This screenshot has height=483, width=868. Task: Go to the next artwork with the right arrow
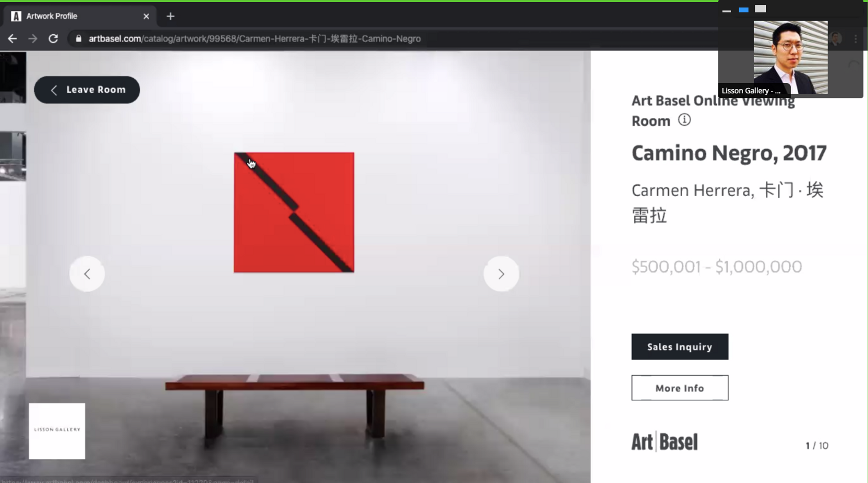click(x=501, y=274)
